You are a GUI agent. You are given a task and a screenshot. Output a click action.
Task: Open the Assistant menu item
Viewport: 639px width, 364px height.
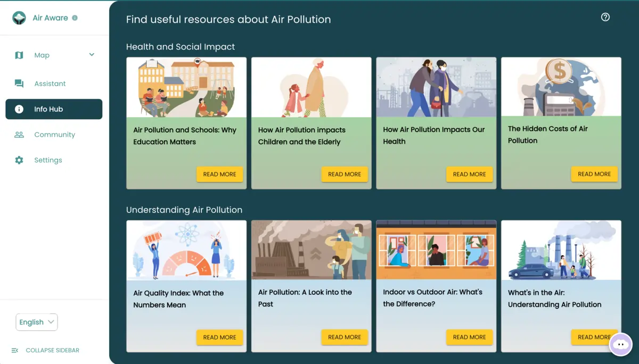click(x=50, y=84)
